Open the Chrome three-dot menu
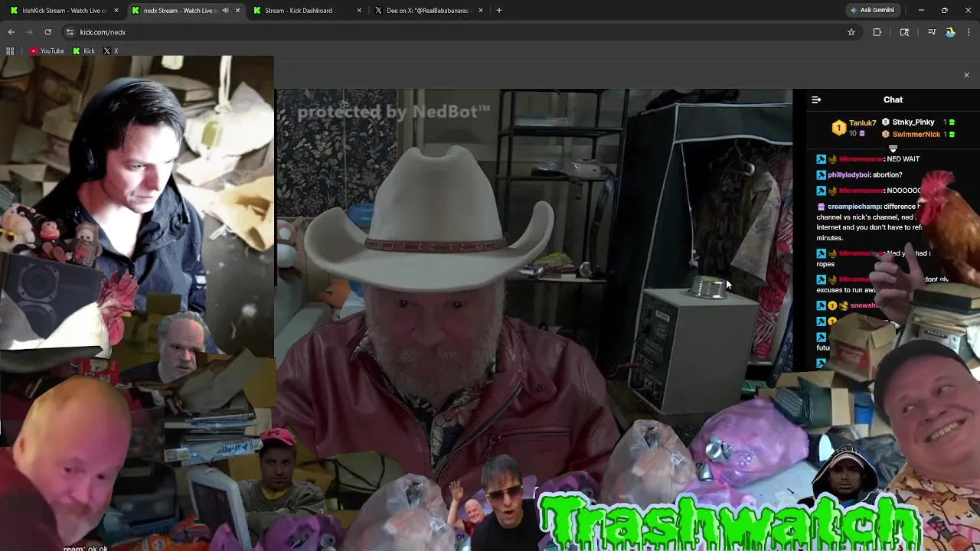This screenshot has height=551, width=980. point(969,32)
